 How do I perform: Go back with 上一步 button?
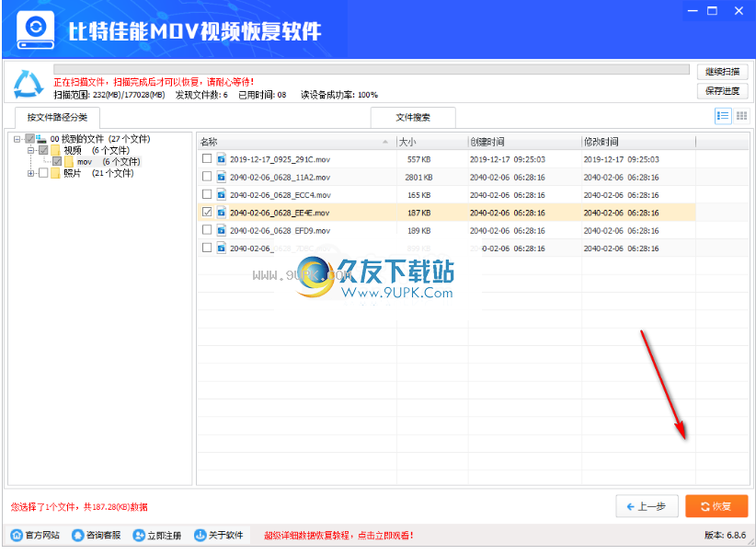click(647, 506)
